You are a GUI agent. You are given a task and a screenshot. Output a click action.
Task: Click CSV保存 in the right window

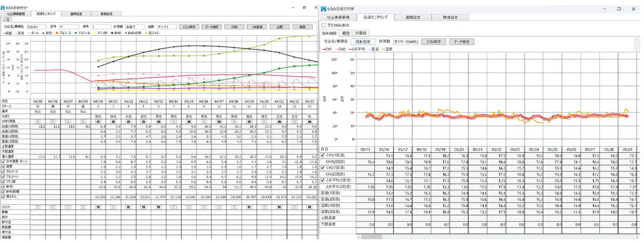[434, 42]
